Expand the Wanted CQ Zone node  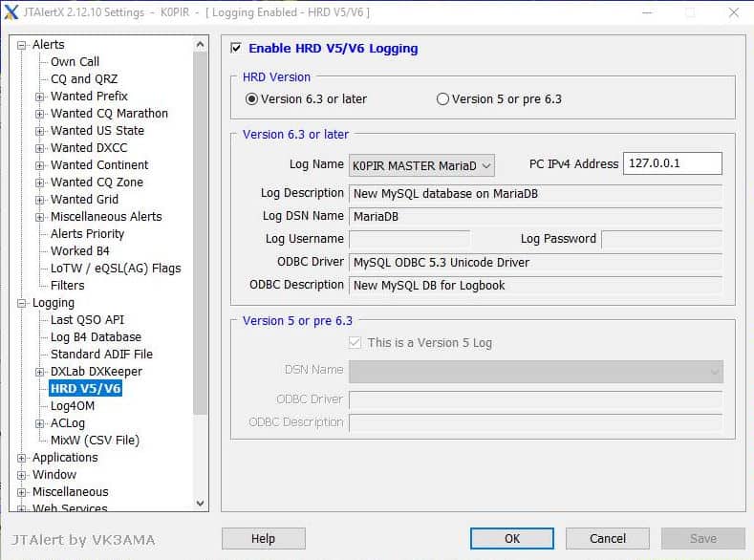pos(40,183)
